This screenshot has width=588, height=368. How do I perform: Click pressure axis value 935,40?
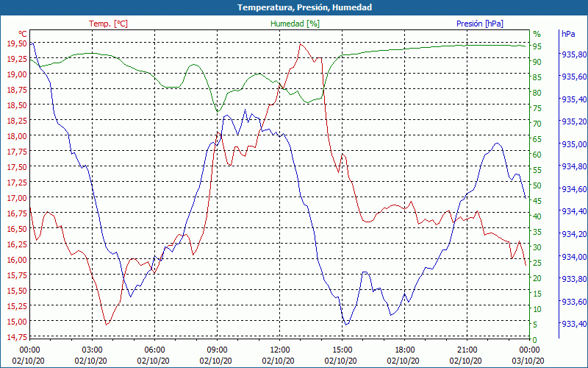tap(574, 99)
